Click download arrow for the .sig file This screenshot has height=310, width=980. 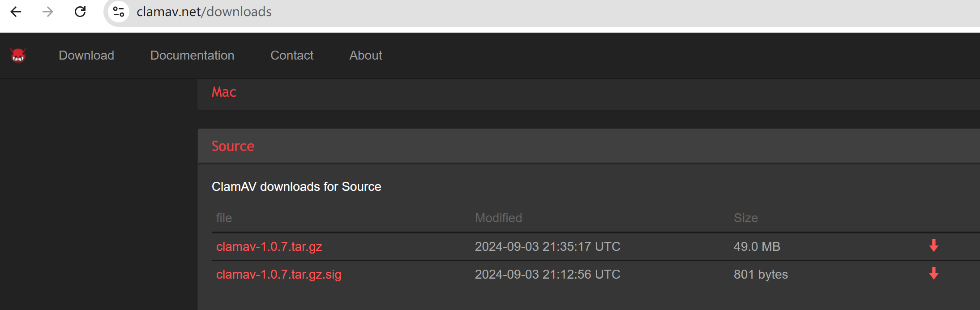coord(933,274)
